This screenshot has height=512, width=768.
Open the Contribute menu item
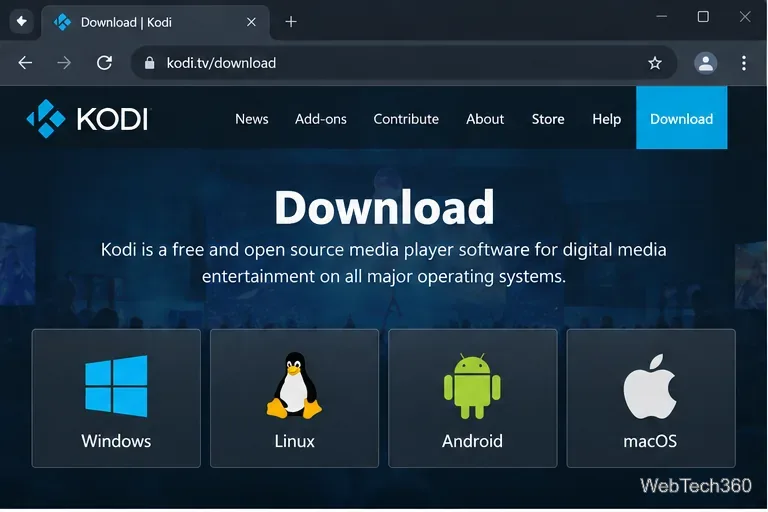pos(406,119)
